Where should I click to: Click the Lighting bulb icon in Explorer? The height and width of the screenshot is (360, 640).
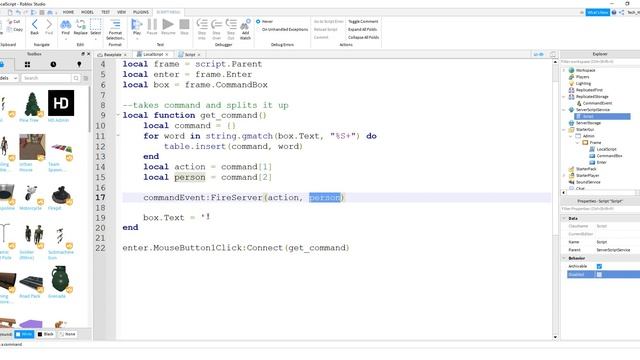(571, 83)
